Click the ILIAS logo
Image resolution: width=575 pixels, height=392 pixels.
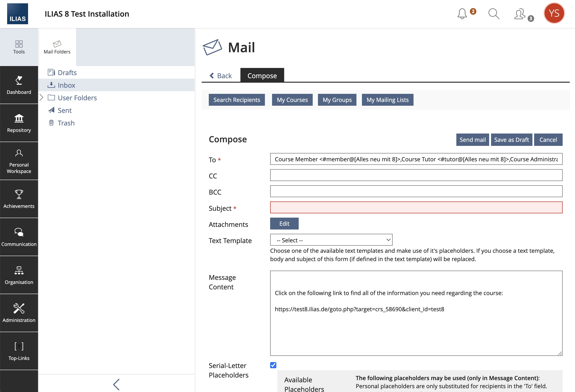point(18,14)
